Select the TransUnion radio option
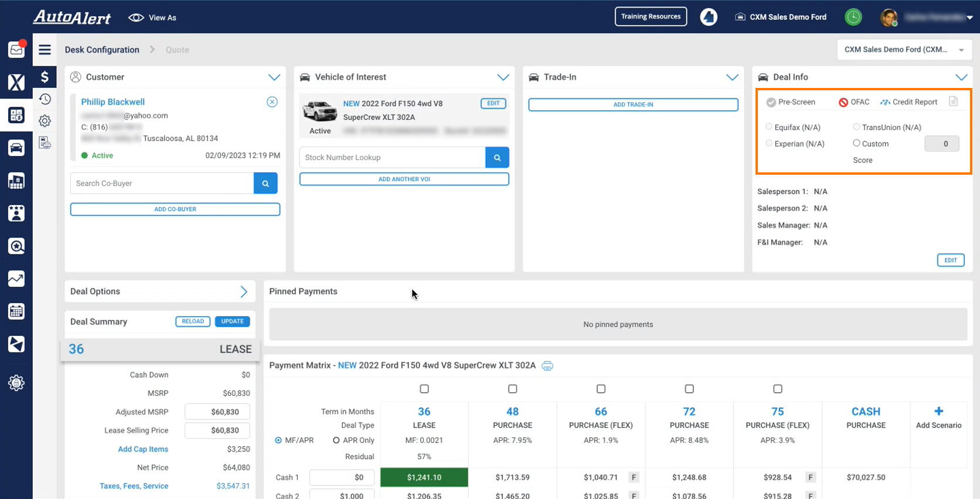 tap(856, 127)
